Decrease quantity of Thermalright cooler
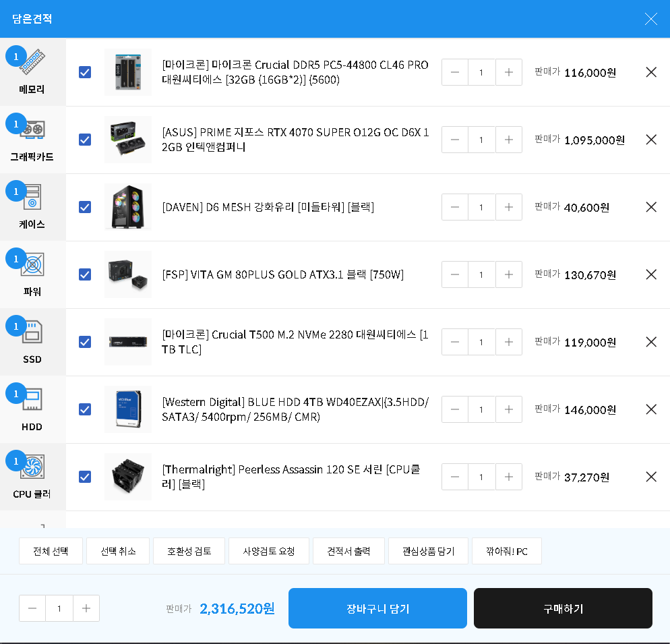This screenshot has width=670, height=644. [x=454, y=477]
